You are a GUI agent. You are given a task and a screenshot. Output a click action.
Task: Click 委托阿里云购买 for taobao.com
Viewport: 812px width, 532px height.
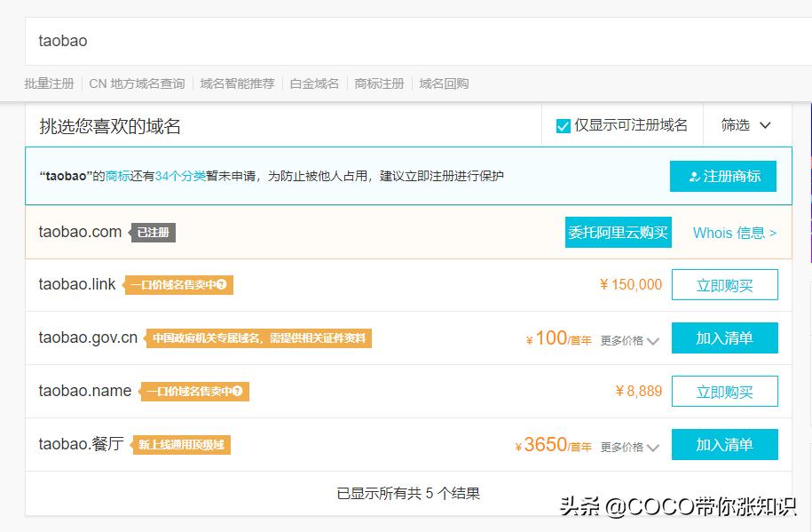[x=619, y=233]
